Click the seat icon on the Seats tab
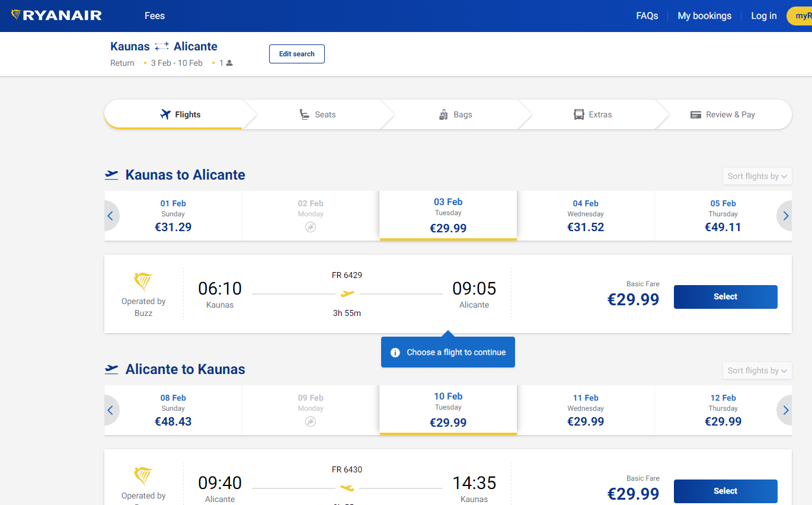 point(304,114)
